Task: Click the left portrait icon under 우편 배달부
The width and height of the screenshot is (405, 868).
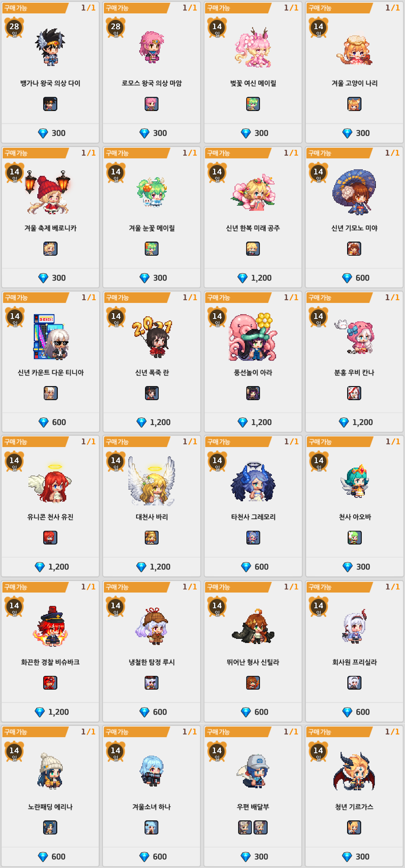Action: (245, 827)
